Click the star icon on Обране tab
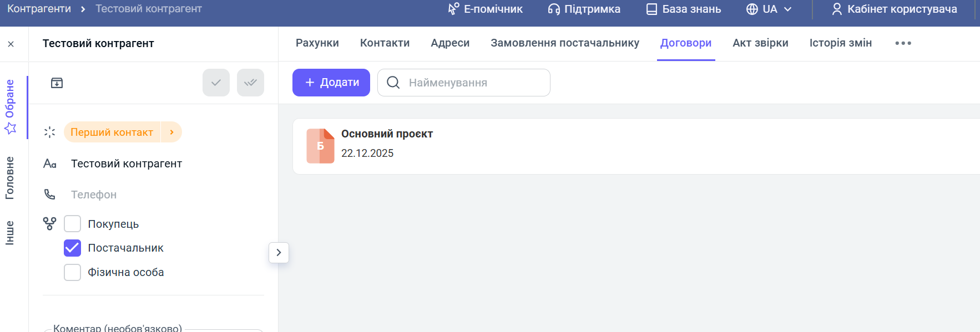Image resolution: width=980 pixels, height=332 pixels. point(10,129)
